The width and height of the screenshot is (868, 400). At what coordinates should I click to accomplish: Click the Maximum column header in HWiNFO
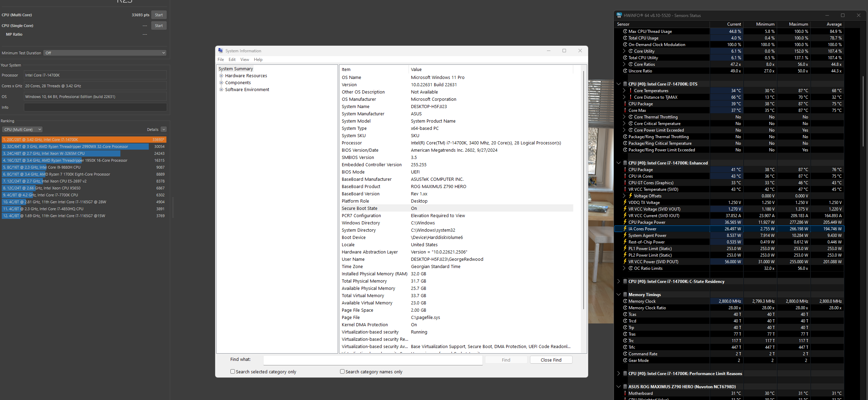coord(793,24)
